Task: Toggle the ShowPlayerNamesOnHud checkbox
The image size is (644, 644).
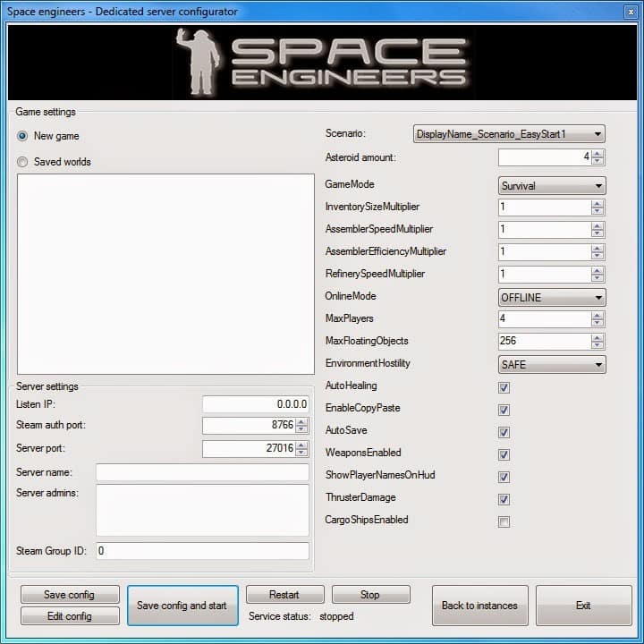Action: [x=504, y=477]
